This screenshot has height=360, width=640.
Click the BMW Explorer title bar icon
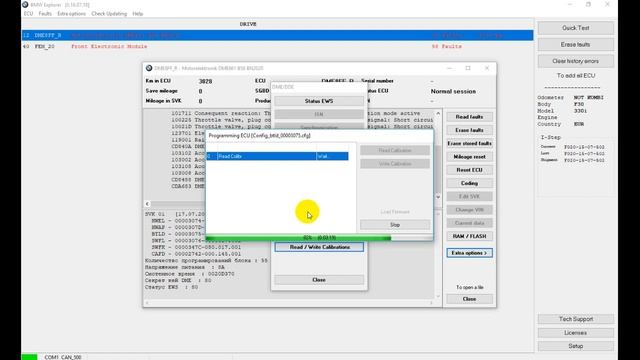coord(26,4)
